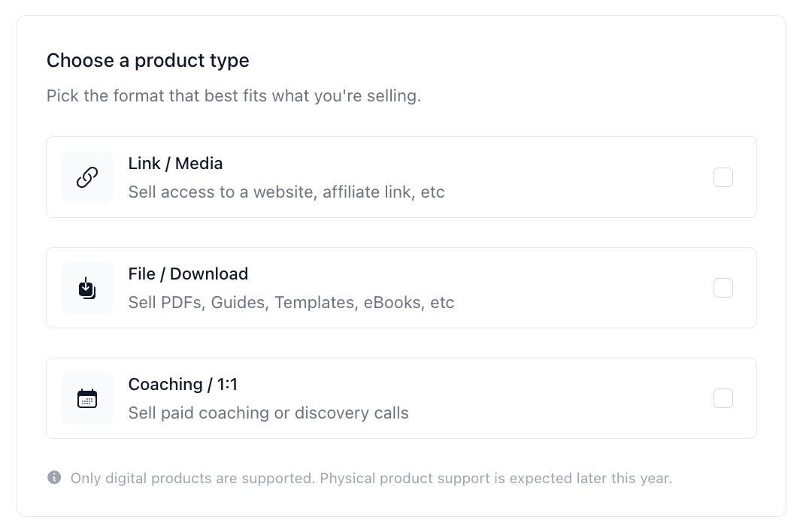803x532 pixels.
Task: Check the Link / Media checkbox
Action: 723,177
